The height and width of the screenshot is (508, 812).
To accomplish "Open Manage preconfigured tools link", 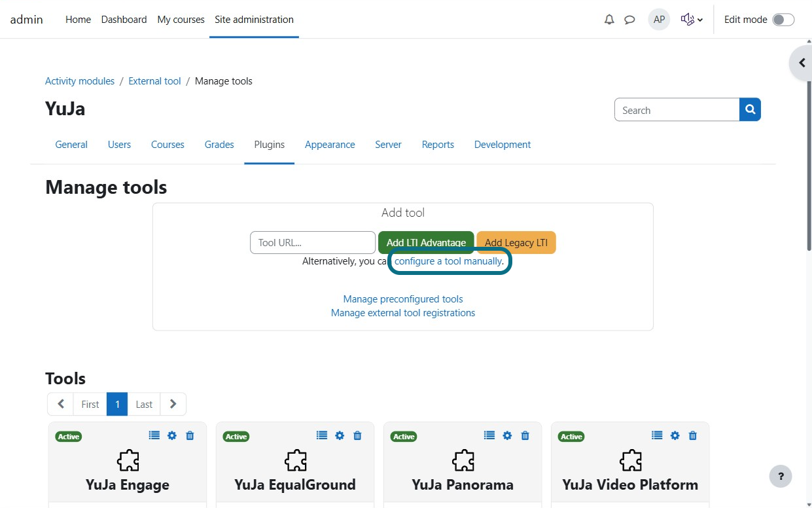I will 403,299.
